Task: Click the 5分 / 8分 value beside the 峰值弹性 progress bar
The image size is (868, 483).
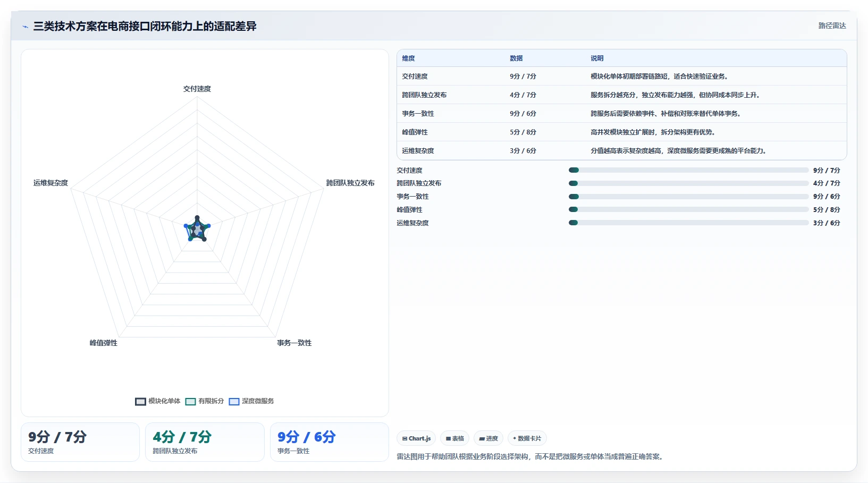Action: coord(827,210)
